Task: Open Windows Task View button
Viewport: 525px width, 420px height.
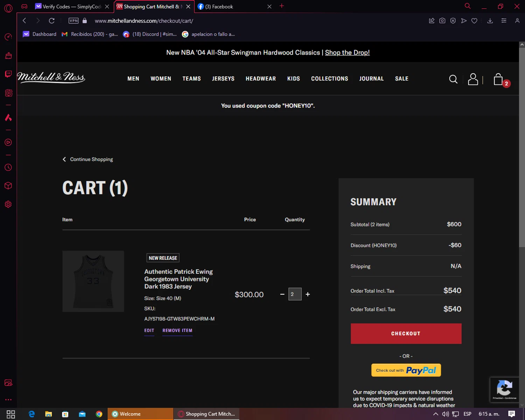Action: click(x=11, y=414)
